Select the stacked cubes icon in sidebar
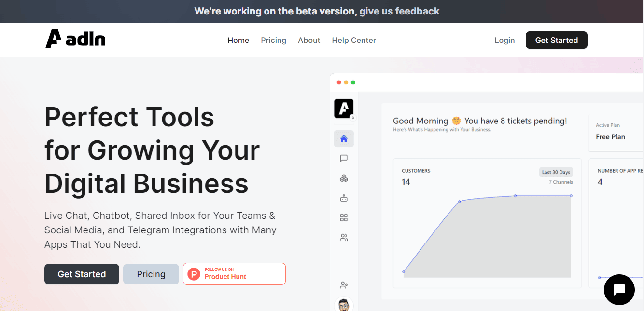The height and width of the screenshot is (311, 644). click(x=344, y=178)
